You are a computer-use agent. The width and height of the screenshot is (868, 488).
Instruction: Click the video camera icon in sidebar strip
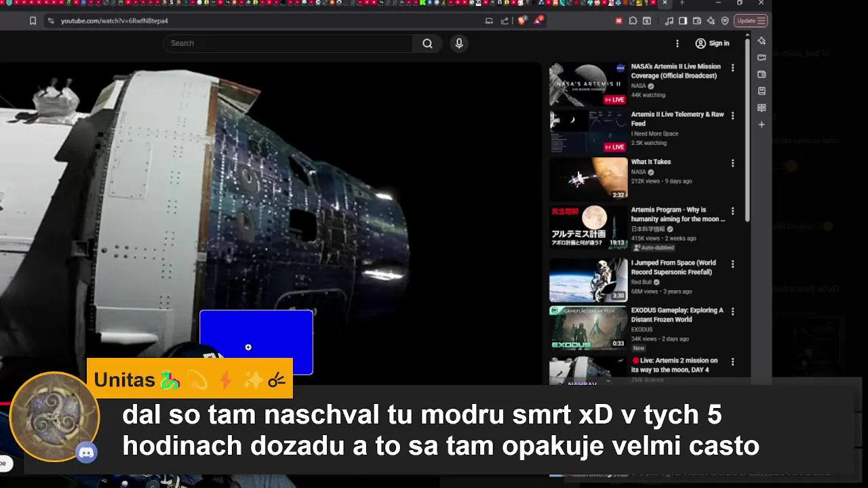[762, 58]
